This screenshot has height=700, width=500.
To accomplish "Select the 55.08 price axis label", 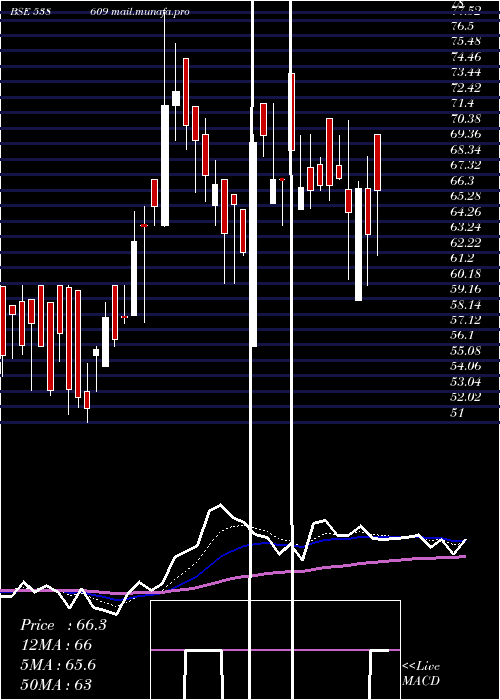I will coord(466,351).
